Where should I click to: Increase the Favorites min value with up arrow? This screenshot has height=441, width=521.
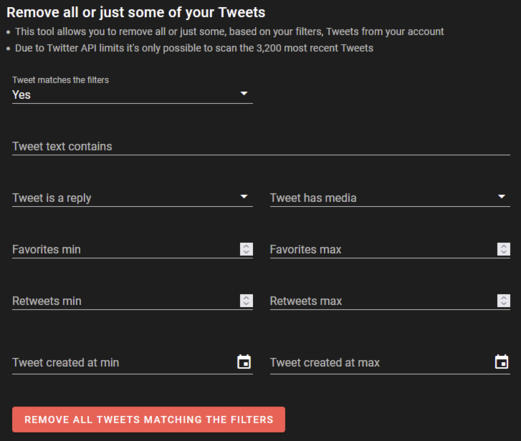[246, 246]
